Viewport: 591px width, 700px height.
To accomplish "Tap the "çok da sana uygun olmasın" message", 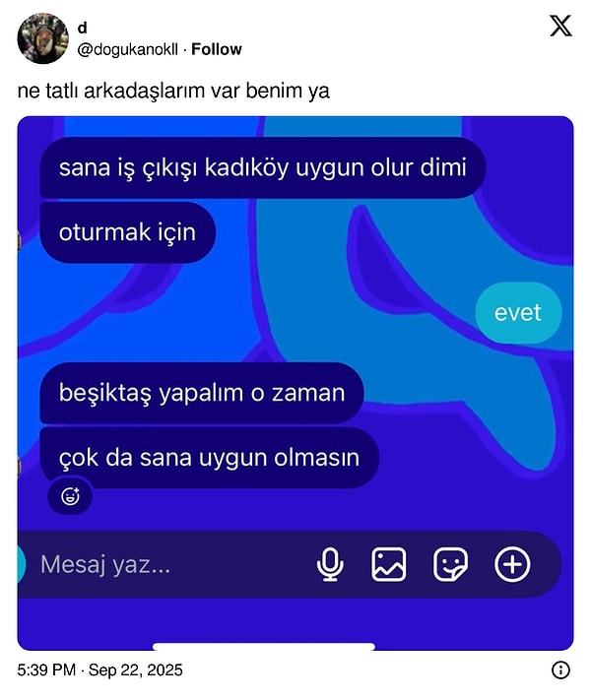I will [x=210, y=458].
